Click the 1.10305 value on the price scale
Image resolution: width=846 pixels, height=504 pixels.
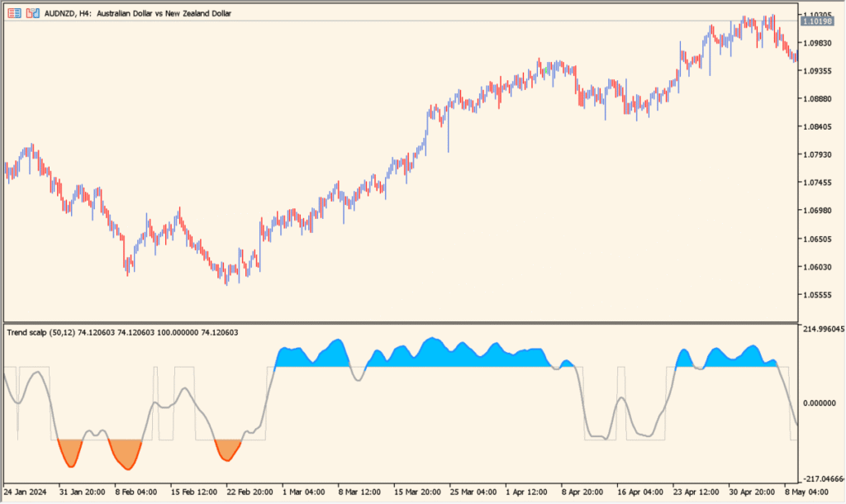(x=817, y=12)
